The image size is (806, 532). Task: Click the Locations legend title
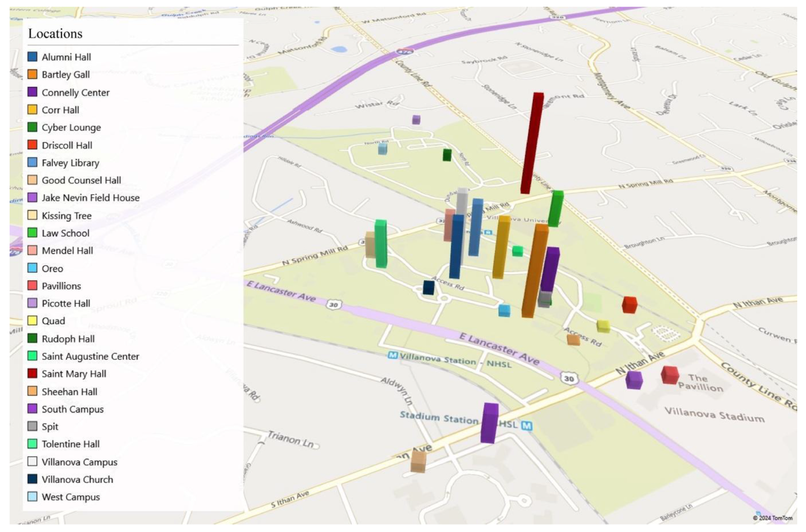point(55,34)
